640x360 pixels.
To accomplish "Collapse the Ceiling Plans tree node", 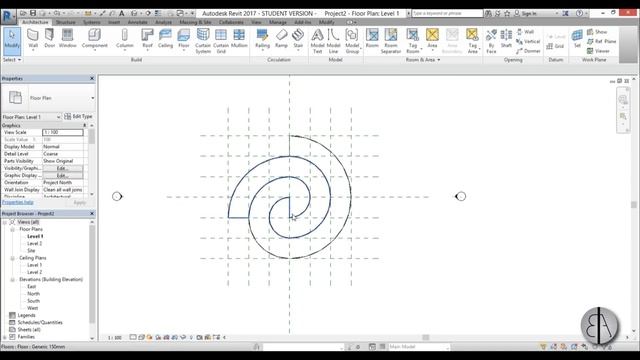I will point(12,258).
